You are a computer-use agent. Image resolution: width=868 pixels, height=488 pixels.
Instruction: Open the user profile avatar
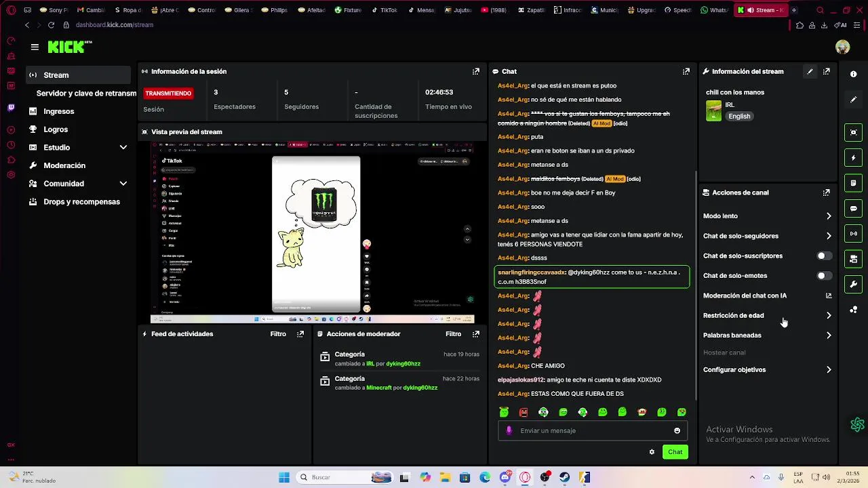pyautogui.click(x=843, y=47)
